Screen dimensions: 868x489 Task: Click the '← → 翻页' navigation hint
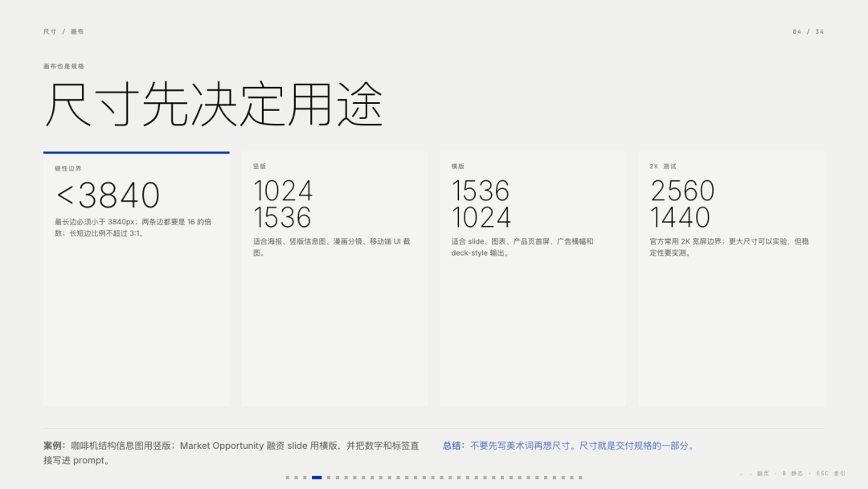(x=755, y=474)
